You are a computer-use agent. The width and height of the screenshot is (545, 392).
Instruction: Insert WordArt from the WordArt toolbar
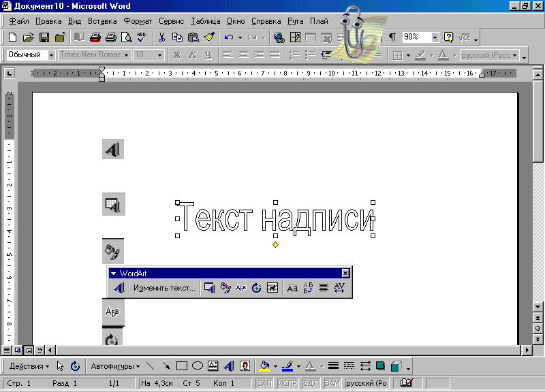click(x=119, y=288)
